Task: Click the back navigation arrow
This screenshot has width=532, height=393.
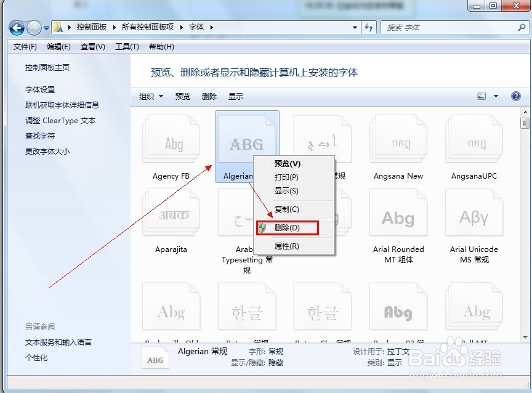Action: 17,28
